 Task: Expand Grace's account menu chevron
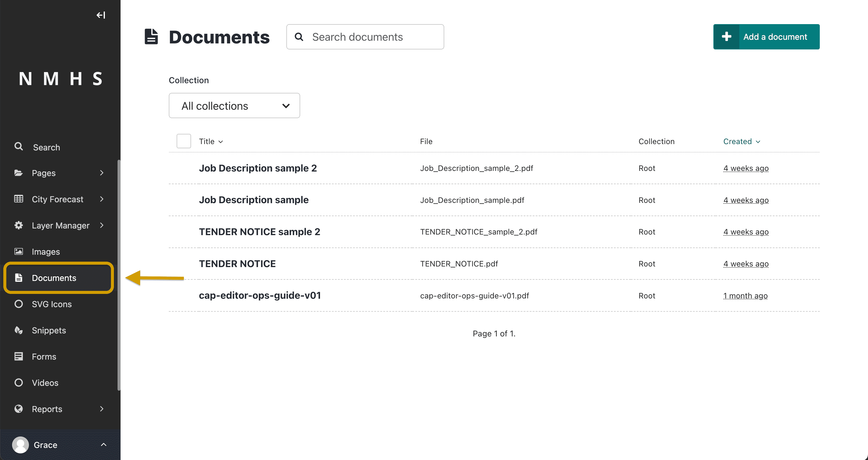(103, 445)
